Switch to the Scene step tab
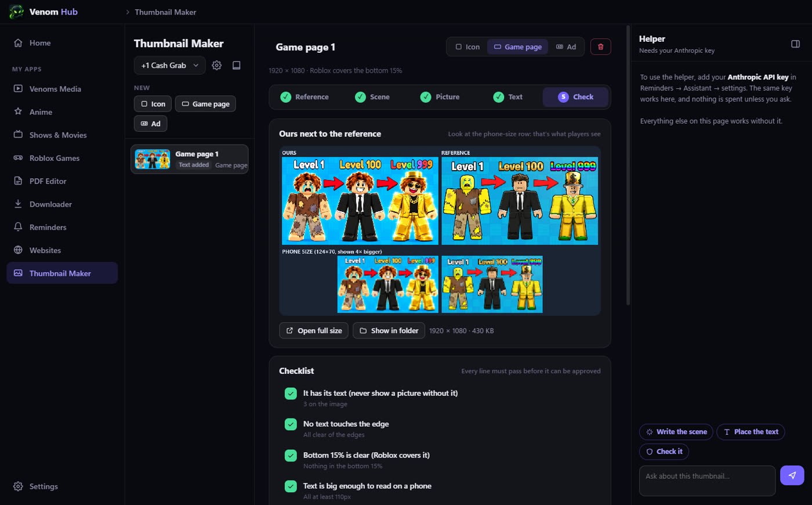Viewport: 812px width, 505px height. pyautogui.click(x=372, y=97)
